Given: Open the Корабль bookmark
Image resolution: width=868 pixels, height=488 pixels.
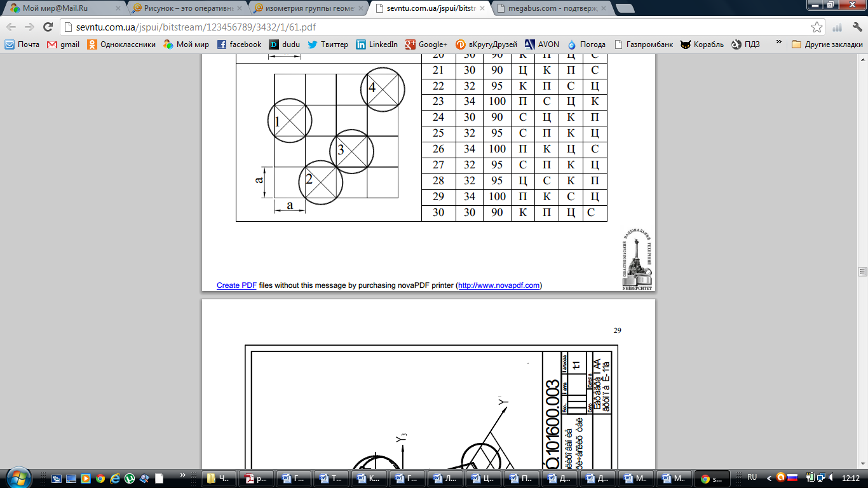Looking at the screenshot, I should point(702,44).
